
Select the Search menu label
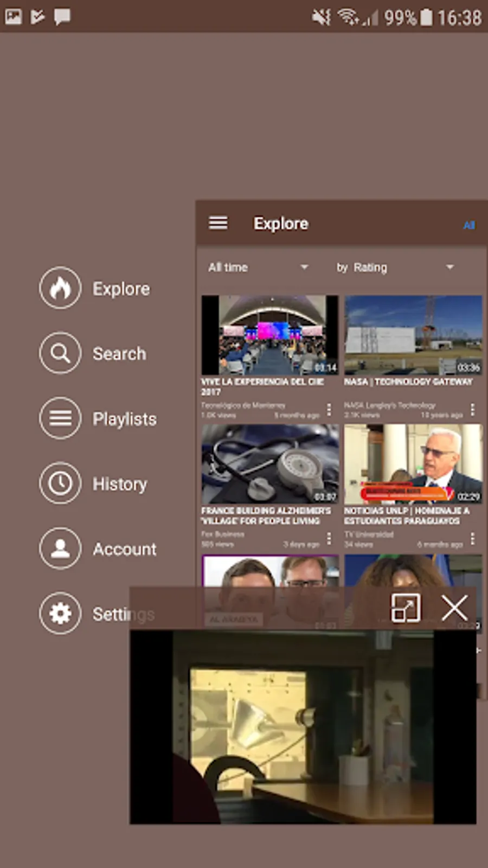pos(119,354)
